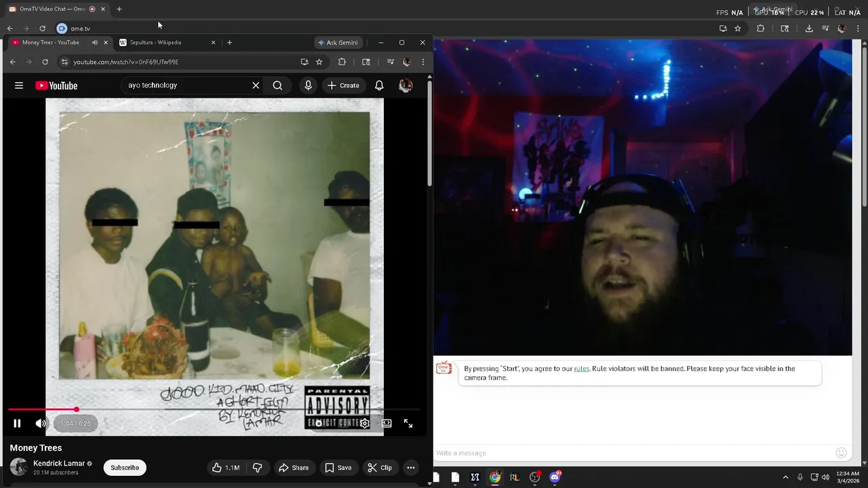Close the OmeTV Video Chat tab

point(103,9)
